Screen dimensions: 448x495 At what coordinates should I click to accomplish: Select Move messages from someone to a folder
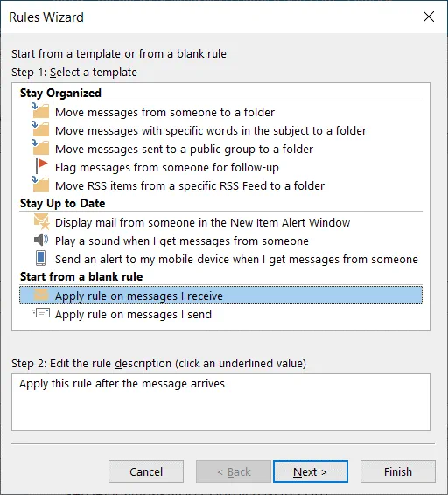(164, 113)
